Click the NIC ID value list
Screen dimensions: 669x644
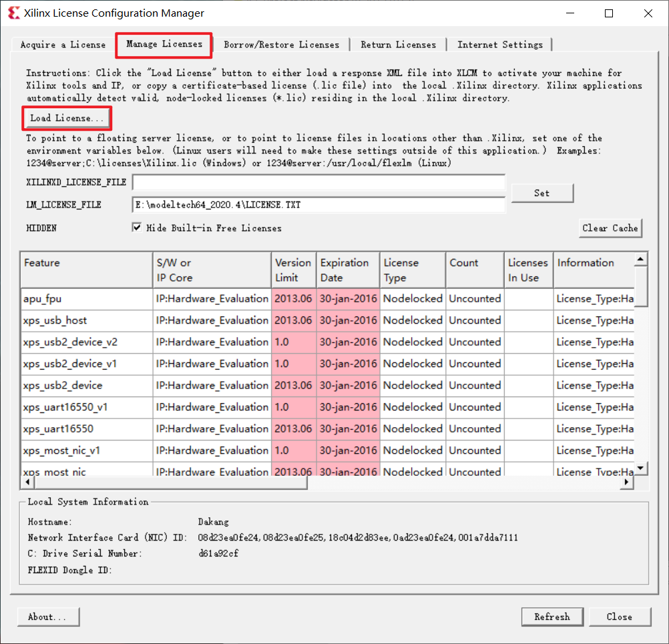coord(358,537)
